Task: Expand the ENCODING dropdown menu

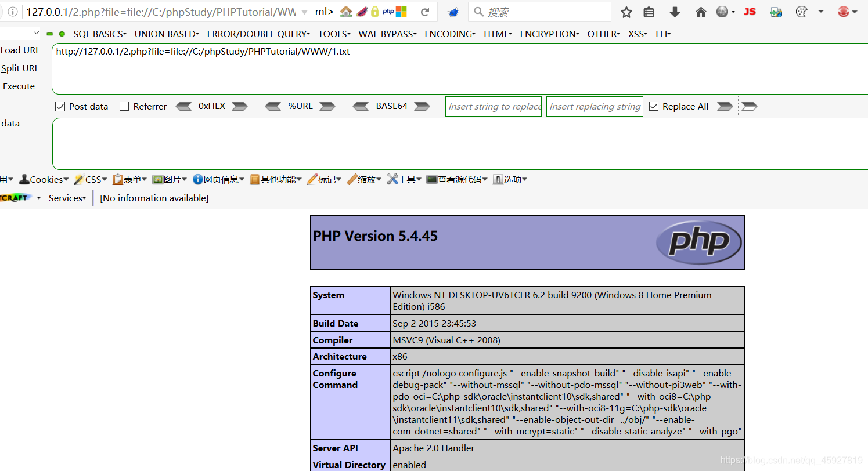Action: coord(450,34)
